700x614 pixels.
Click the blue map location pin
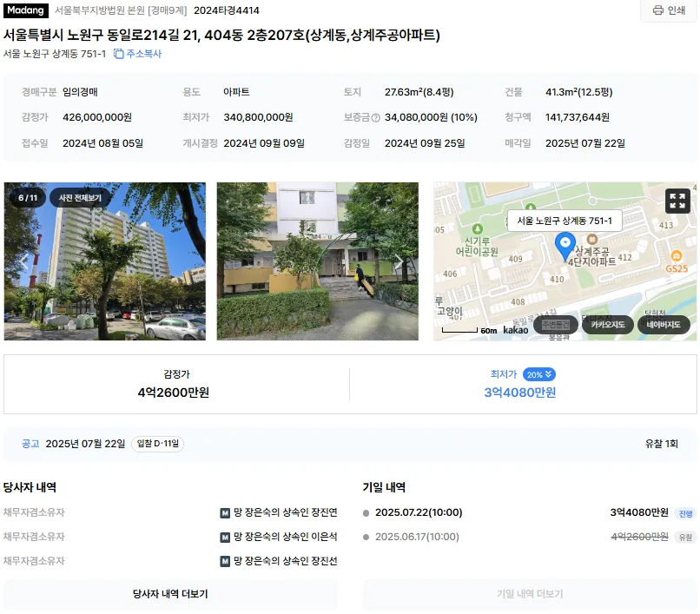pos(565,247)
